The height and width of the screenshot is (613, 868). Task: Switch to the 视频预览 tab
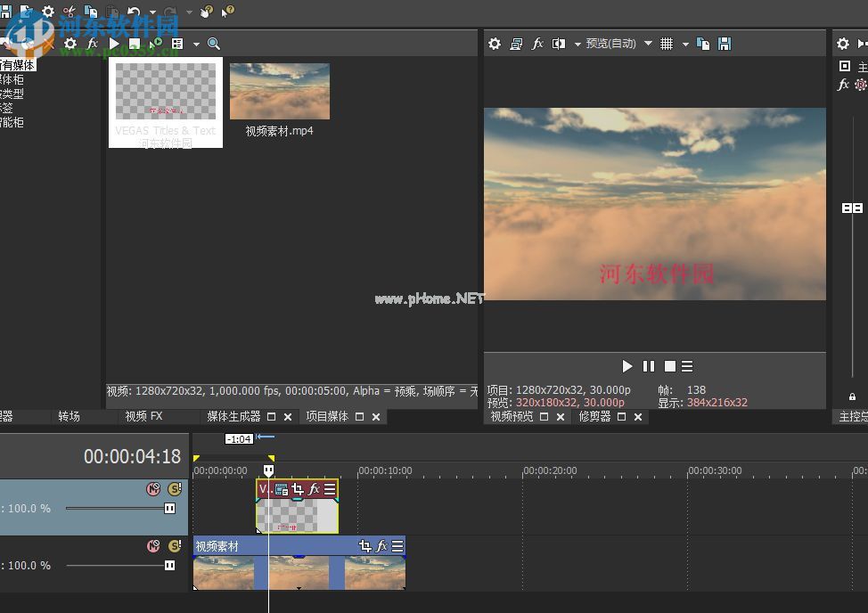point(512,417)
